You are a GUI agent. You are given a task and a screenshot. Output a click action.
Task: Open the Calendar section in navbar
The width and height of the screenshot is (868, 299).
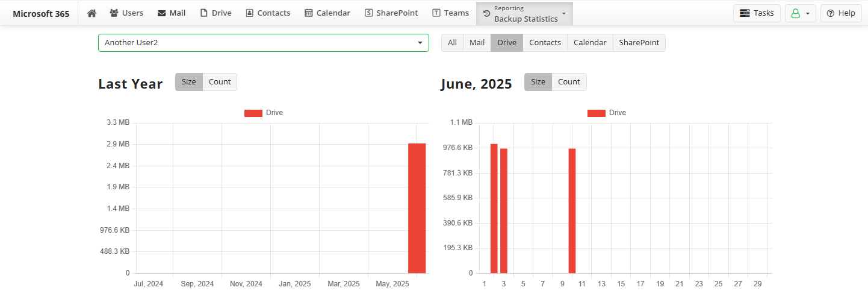click(327, 13)
